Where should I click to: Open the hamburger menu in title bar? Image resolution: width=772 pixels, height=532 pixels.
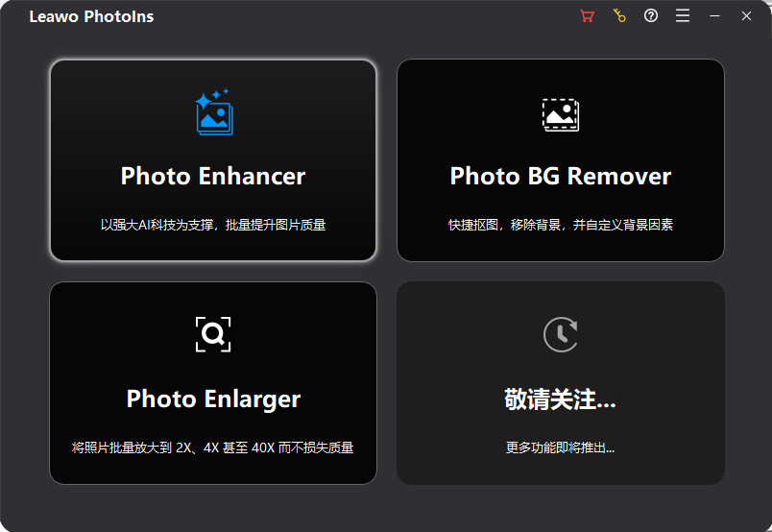point(683,15)
